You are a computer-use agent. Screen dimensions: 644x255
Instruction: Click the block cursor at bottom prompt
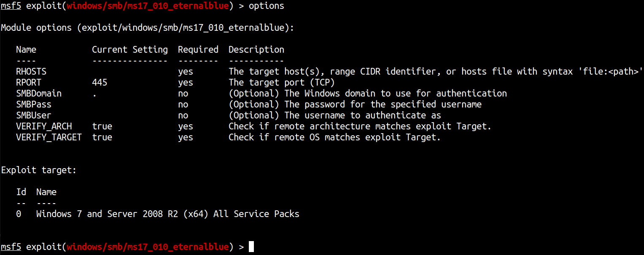click(251, 247)
